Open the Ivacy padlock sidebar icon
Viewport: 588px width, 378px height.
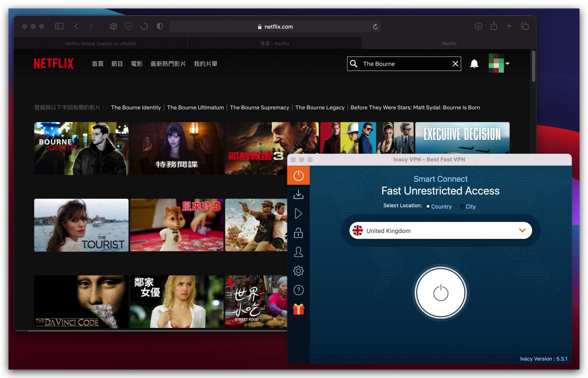[x=299, y=233]
